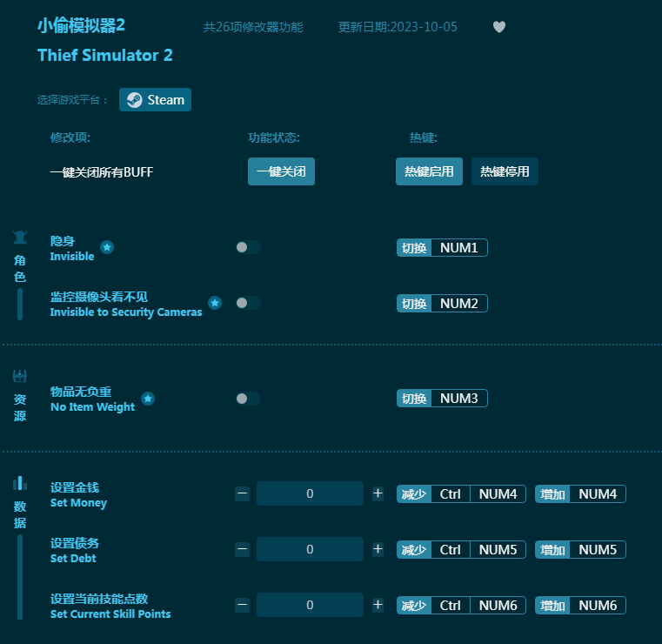Click 切换 label for NUM2 hotkey

414,303
